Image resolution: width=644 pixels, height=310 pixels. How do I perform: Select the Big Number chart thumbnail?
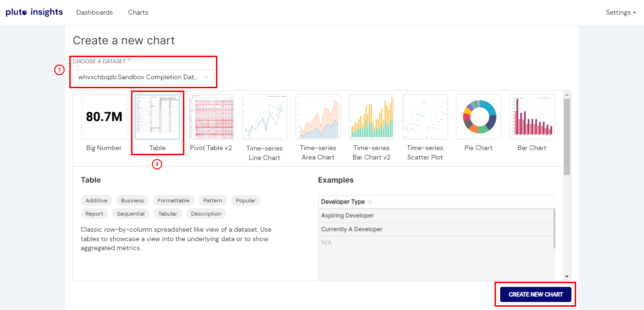pyautogui.click(x=104, y=117)
